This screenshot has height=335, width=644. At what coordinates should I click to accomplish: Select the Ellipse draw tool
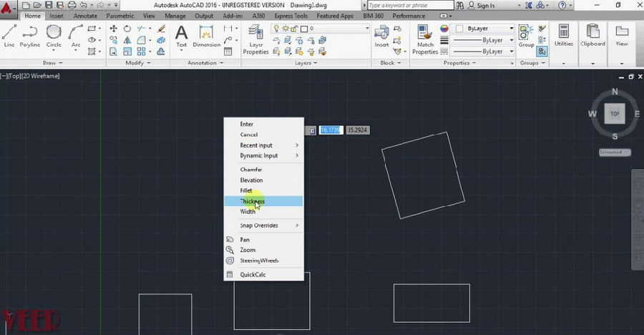click(x=92, y=40)
